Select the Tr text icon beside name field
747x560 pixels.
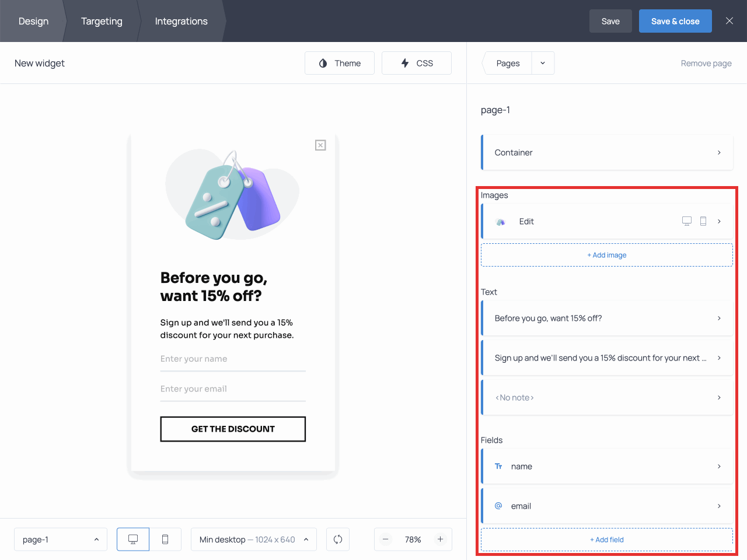[498, 466]
